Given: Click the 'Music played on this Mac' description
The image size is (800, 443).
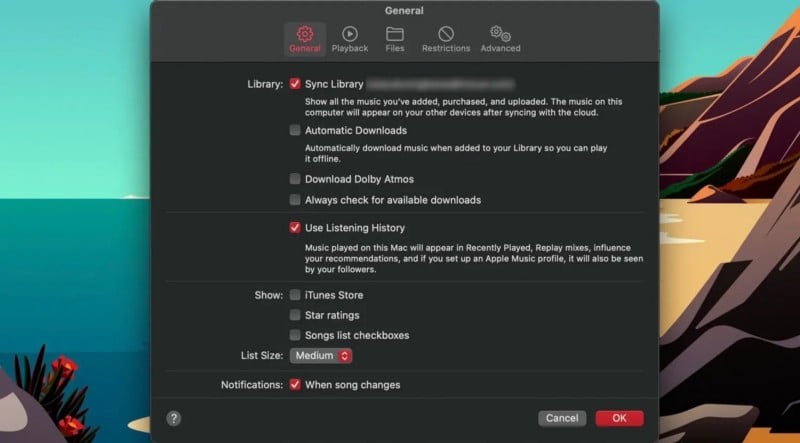Looking at the screenshot, I should (x=474, y=258).
